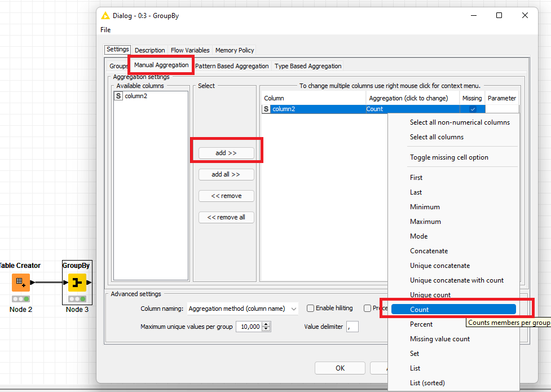Image resolution: width=551 pixels, height=392 pixels.
Task: Open the File menu
Action: point(105,30)
